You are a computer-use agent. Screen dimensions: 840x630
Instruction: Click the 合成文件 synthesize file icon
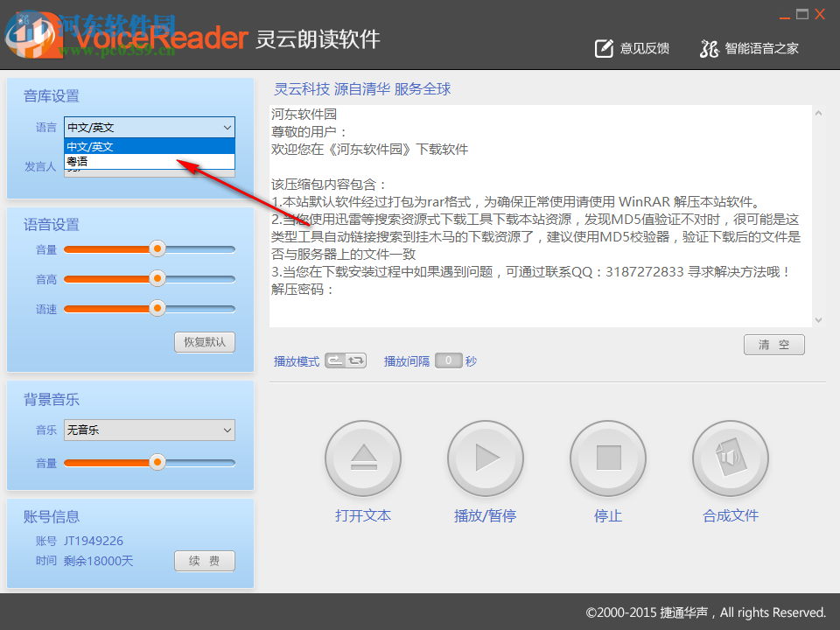pos(730,458)
